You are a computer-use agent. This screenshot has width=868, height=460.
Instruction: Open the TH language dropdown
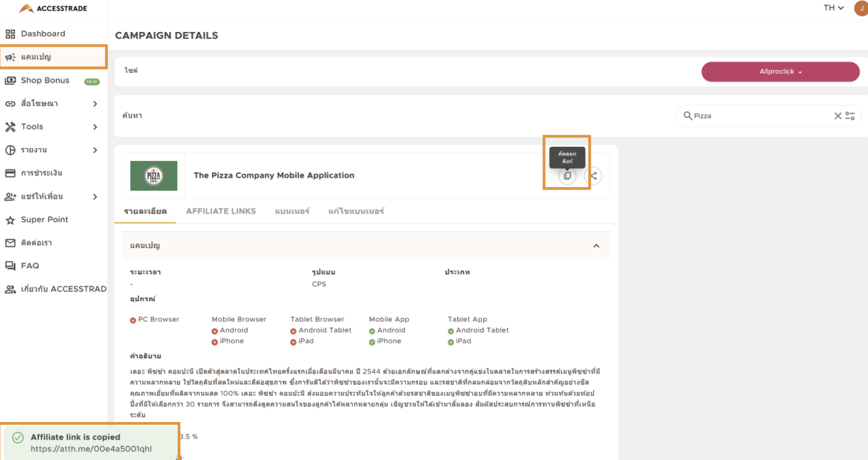coord(834,8)
